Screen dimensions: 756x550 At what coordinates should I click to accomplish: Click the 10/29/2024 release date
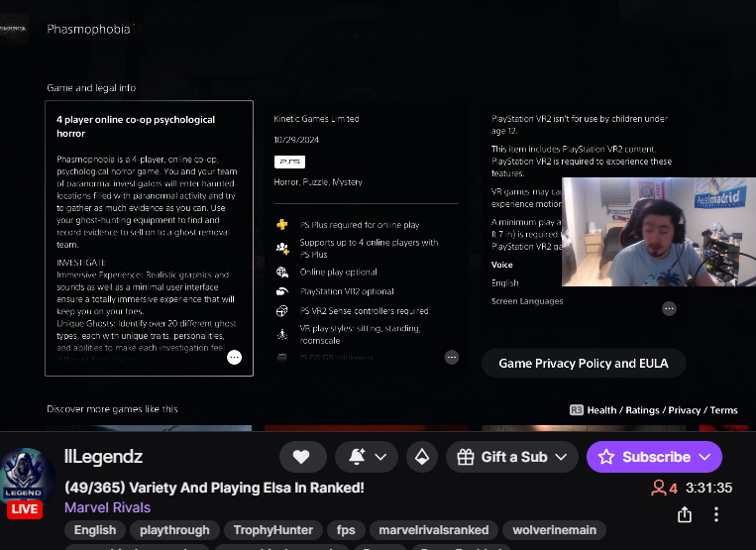(296, 140)
